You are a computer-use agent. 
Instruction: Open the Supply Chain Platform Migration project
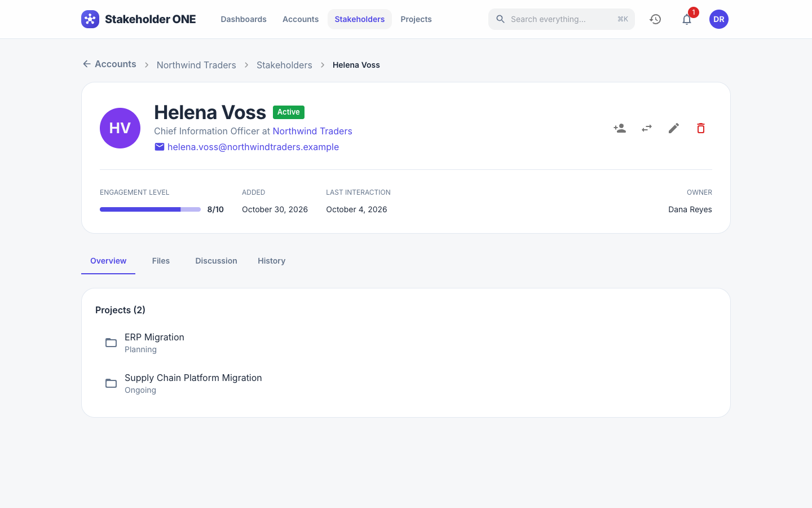click(x=406, y=383)
